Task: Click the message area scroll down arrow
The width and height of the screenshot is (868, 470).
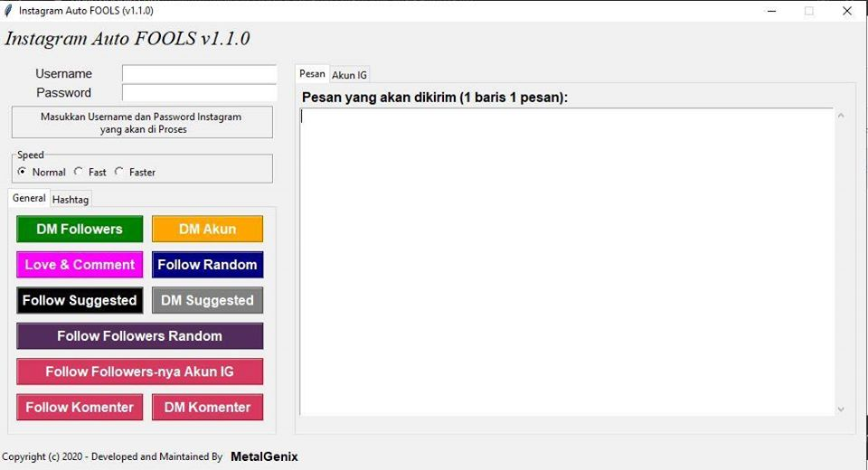Action: point(841,409)
